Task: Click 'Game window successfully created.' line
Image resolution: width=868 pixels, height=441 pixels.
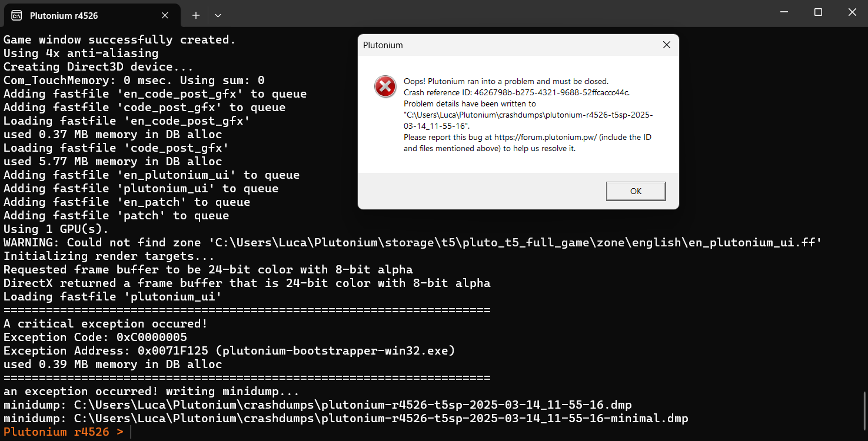Action: (x=120, y=40)
